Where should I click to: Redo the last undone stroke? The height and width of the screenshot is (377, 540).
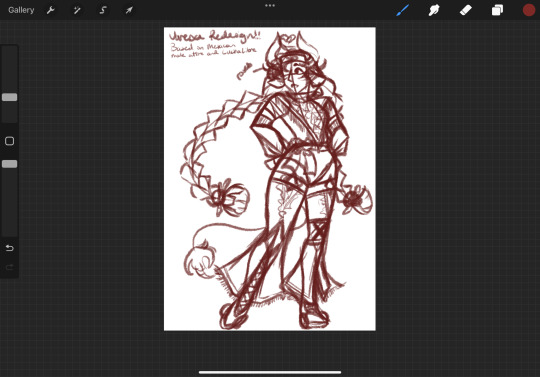(10, 267)
